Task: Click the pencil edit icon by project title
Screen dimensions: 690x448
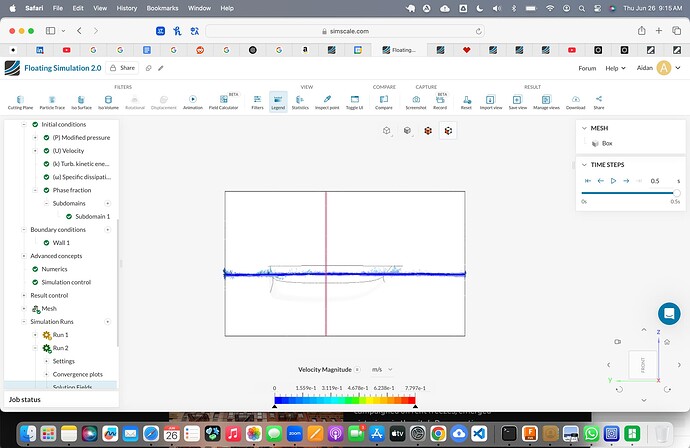Action: [x=161, y=68]
